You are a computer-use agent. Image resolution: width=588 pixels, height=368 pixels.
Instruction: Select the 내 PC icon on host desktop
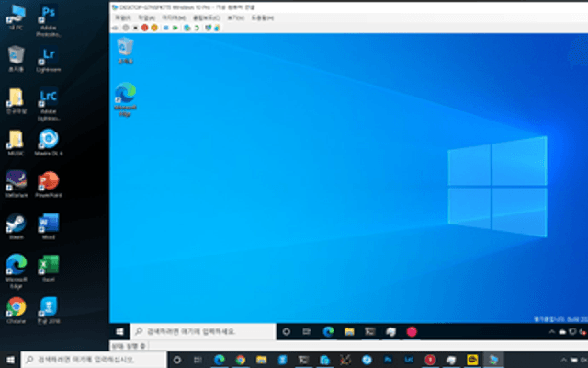click(17, 17)
